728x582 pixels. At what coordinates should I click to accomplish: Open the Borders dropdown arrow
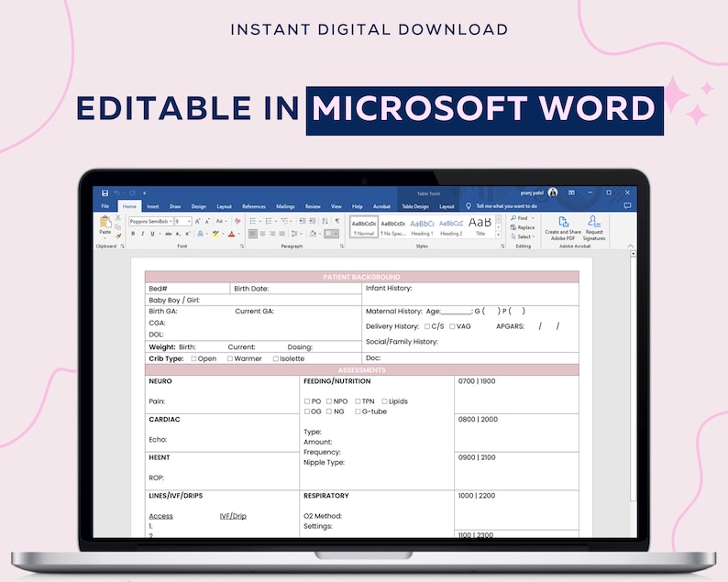[x=336, y=234]
